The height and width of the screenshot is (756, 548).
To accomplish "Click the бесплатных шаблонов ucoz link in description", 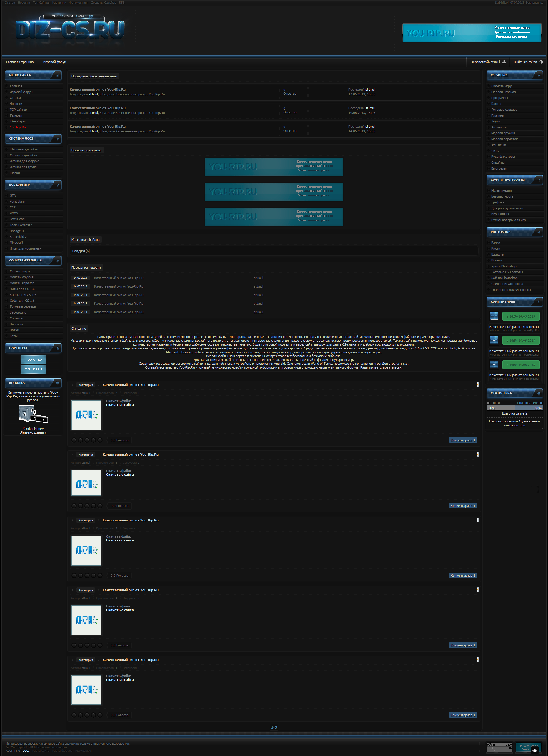I will [x=193, y=345].
